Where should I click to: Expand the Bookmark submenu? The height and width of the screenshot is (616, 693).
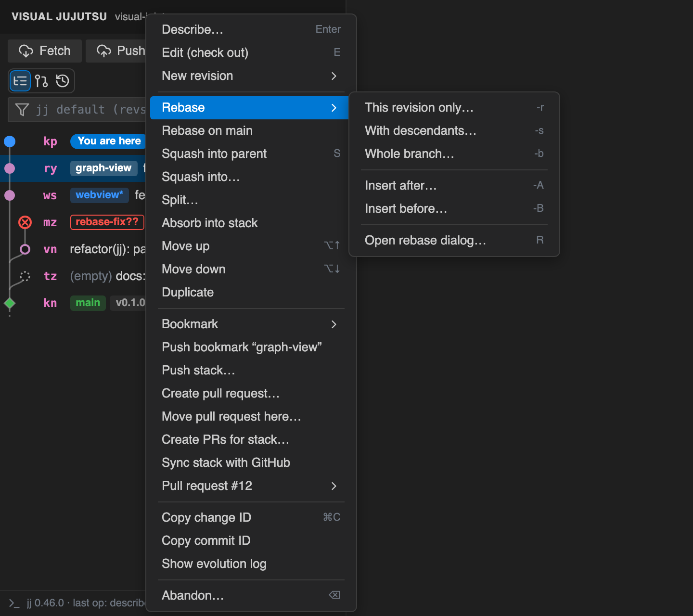(250, 324)
